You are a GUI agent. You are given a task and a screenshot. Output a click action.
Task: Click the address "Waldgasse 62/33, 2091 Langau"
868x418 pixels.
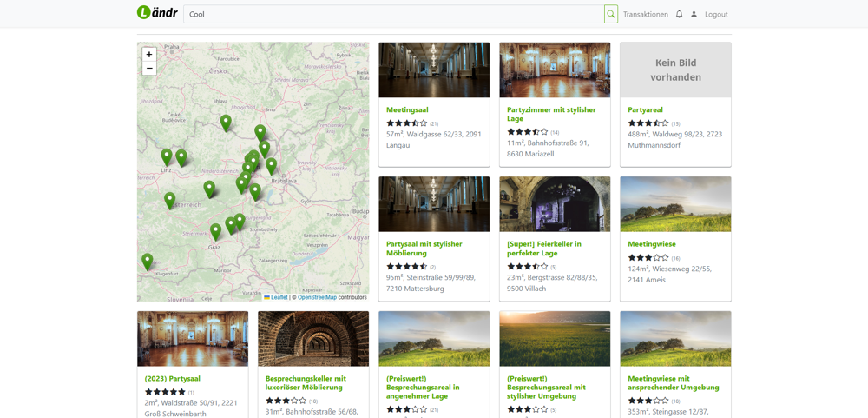click(434, 140)
